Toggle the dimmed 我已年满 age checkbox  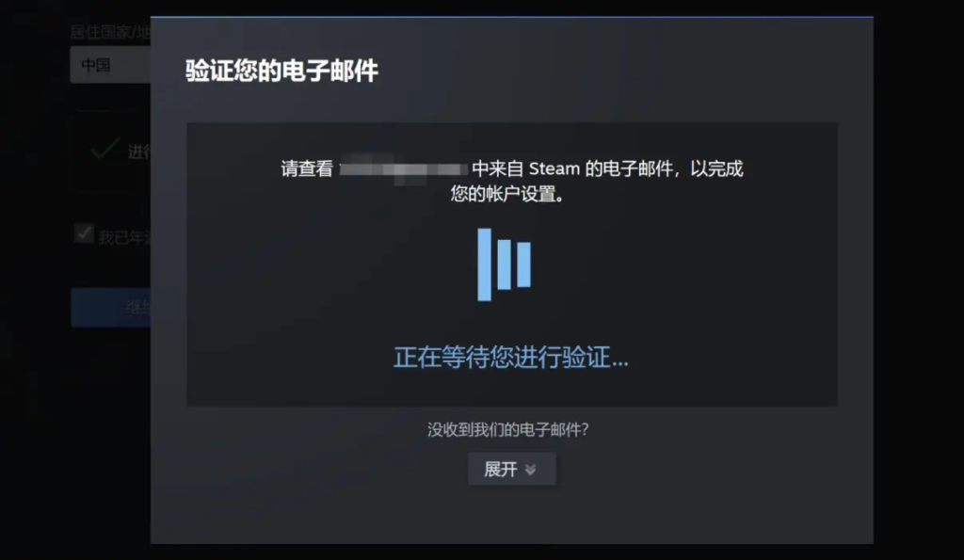pos(84,233)
